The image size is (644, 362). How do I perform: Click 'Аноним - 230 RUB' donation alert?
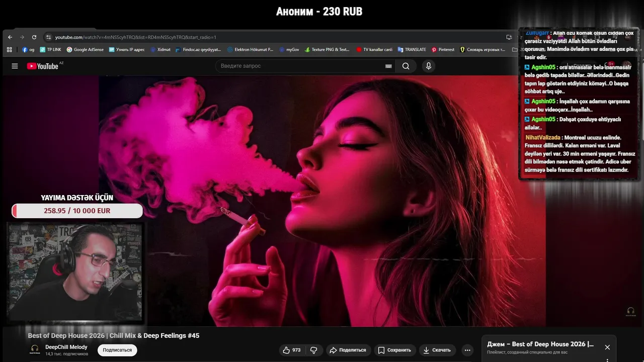tap(319, 11)
